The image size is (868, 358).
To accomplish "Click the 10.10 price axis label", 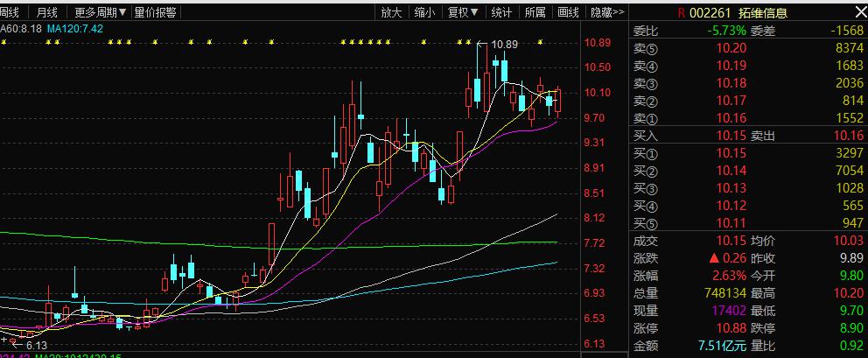I will click(598, 93).
